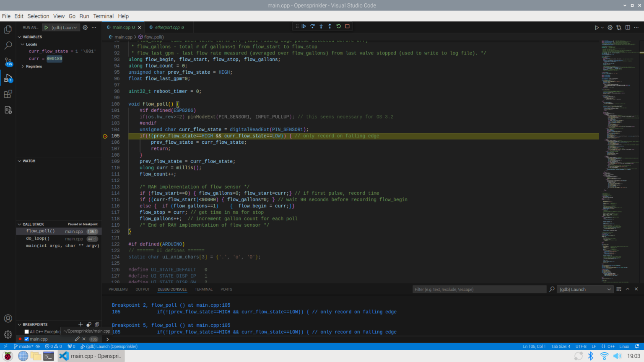Expand the Registers tree node
644x362 pixels.
click(31, 67)
